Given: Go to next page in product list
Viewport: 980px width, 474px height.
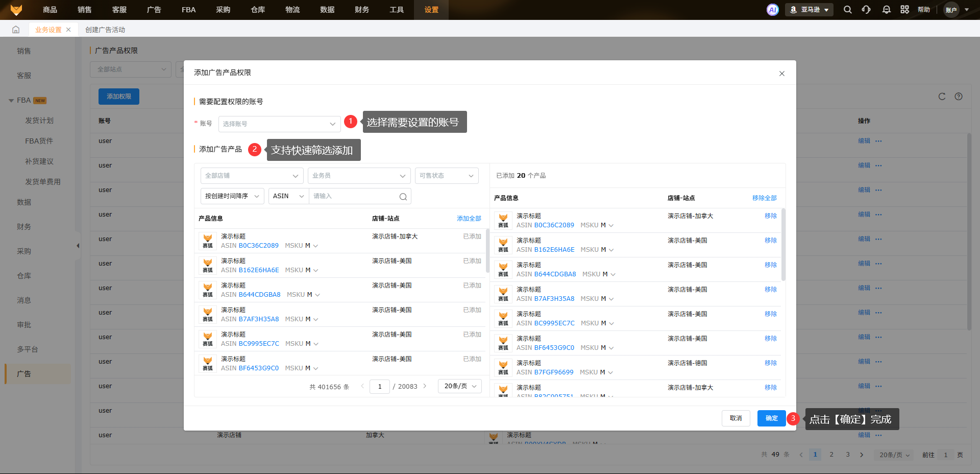Looking at the screenshot, I should [425, 386].
